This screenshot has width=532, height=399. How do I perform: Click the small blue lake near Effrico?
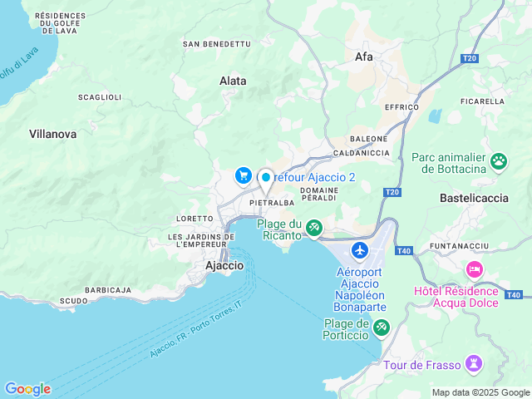(435, 116)
